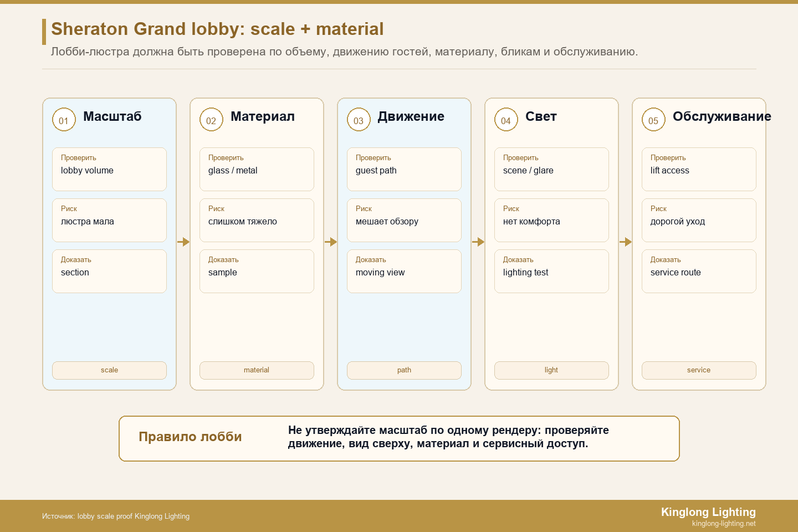
Task: Click the "мешает обзору" risk box
Action: [404, 220]
